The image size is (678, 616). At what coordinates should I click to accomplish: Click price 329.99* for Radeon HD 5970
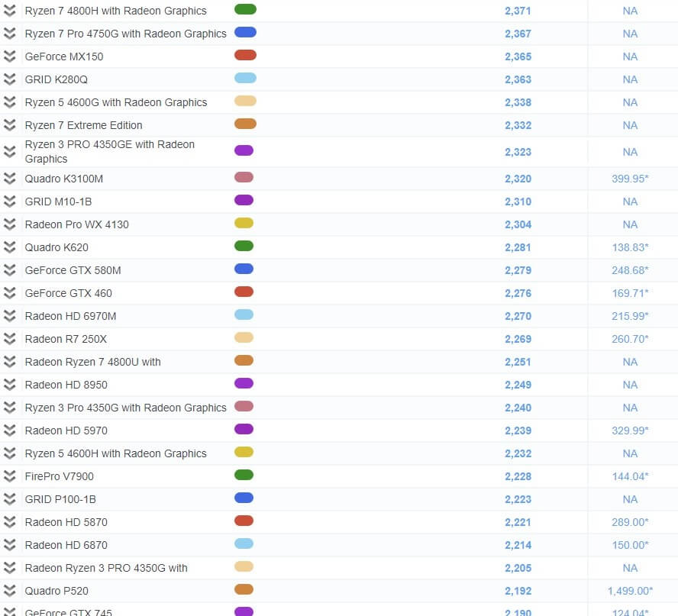click(630, 431)
